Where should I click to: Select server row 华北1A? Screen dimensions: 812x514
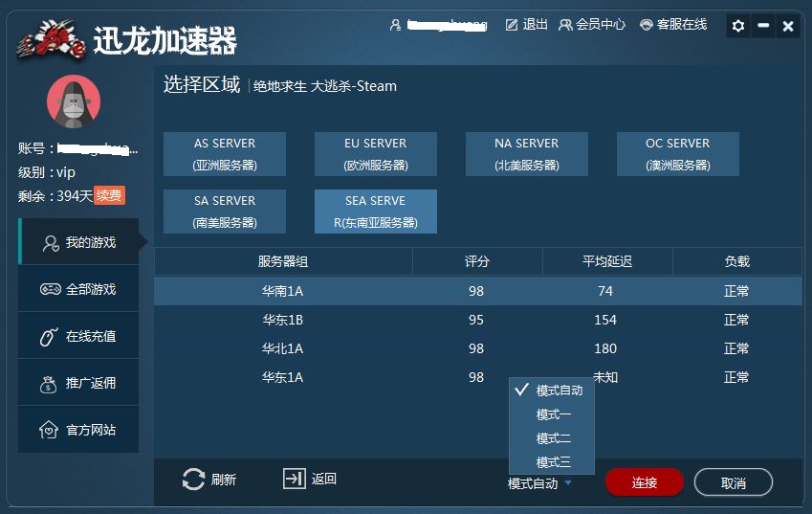[478, 348]
